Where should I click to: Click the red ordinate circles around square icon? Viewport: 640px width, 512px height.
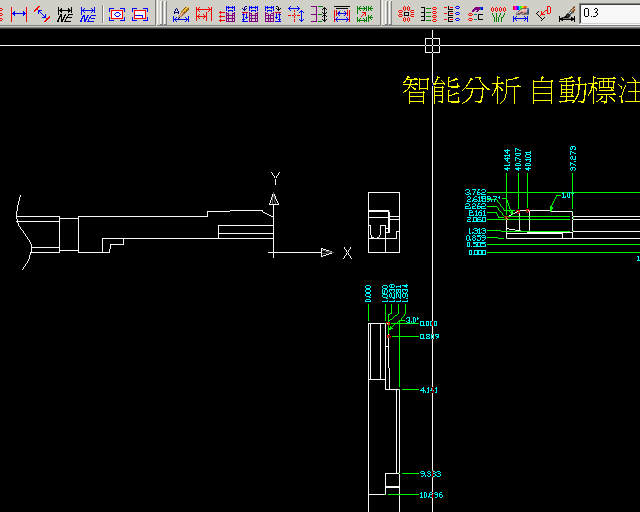[x=406, y=14]
